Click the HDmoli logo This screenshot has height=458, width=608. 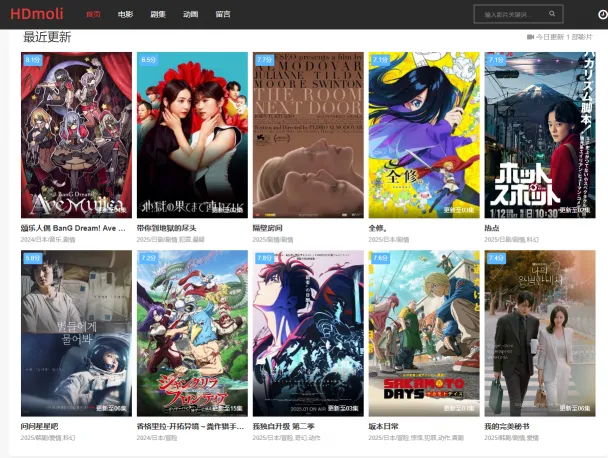click(37, 14)
